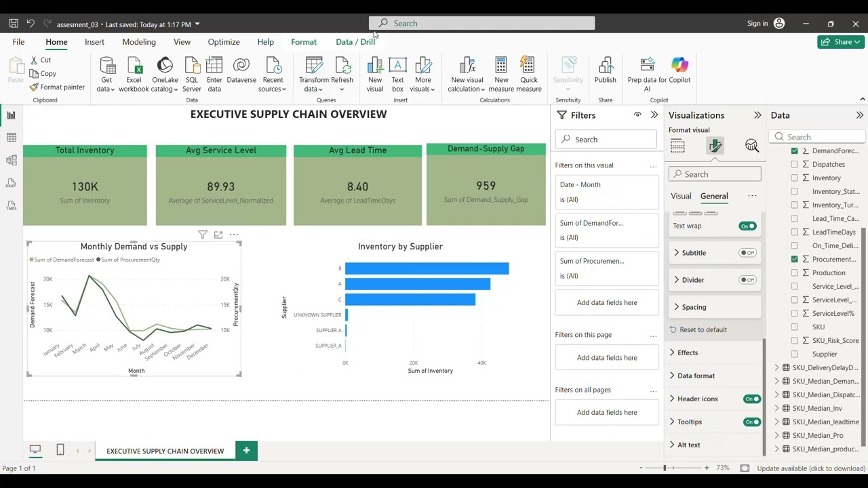Switch to mobile layout view
Image resolution: width=868 pixels, height=488 pixels.
click(60, 450)
